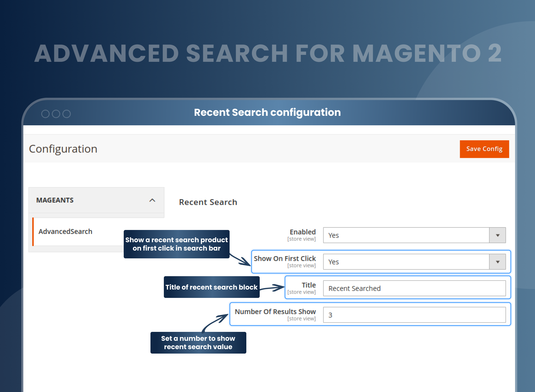Click the Show On First Click label

pyautogui.click(x=285, y=258)
